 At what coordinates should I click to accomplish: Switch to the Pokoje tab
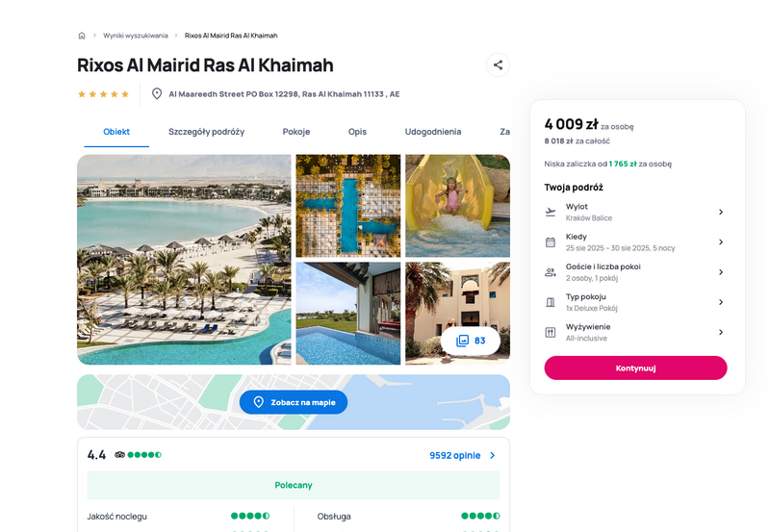coord(296,132)
